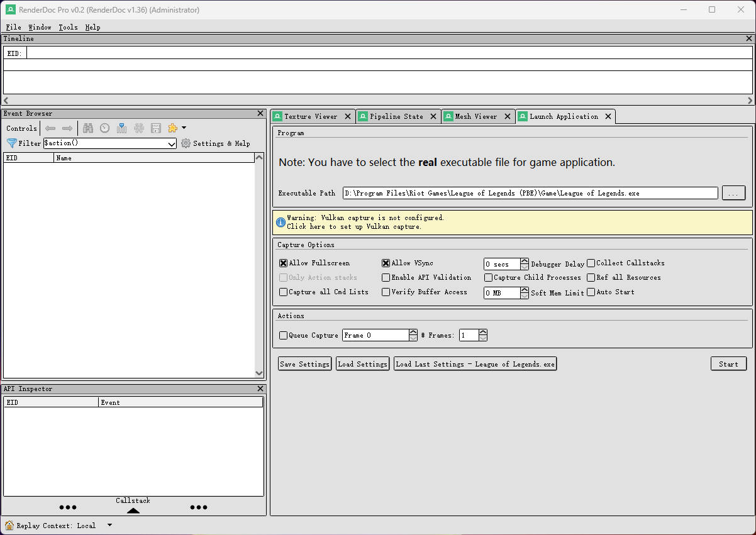Click the Event Browser scrollbar down arrow
The height and width of the screenshot is (535, 756).
[259, 373]
